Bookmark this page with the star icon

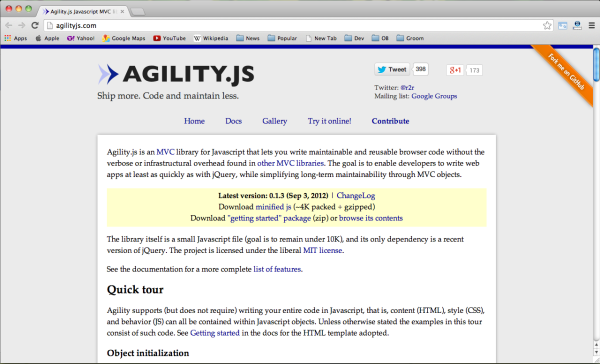tap(547, 26)
